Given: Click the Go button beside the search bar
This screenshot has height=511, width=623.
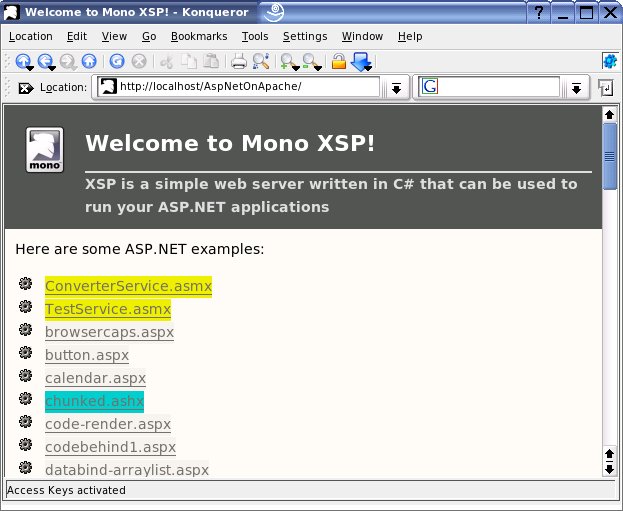Looking at the screenshot, I should 605,87.
